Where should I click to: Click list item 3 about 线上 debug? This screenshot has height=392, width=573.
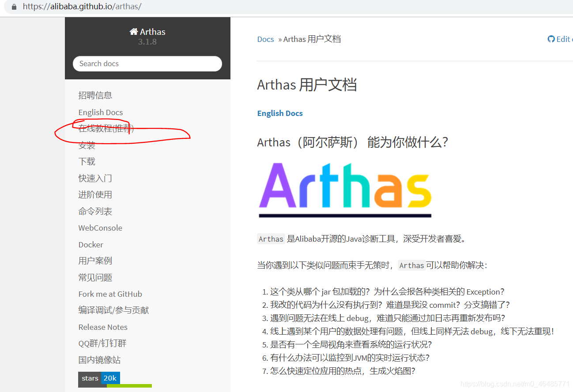pos(388,318)
